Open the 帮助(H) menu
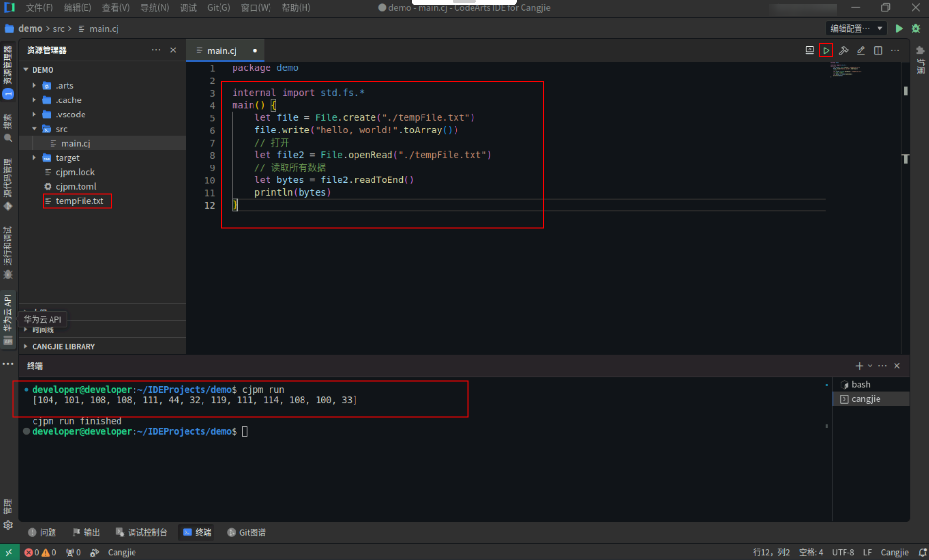 point(296,8)
